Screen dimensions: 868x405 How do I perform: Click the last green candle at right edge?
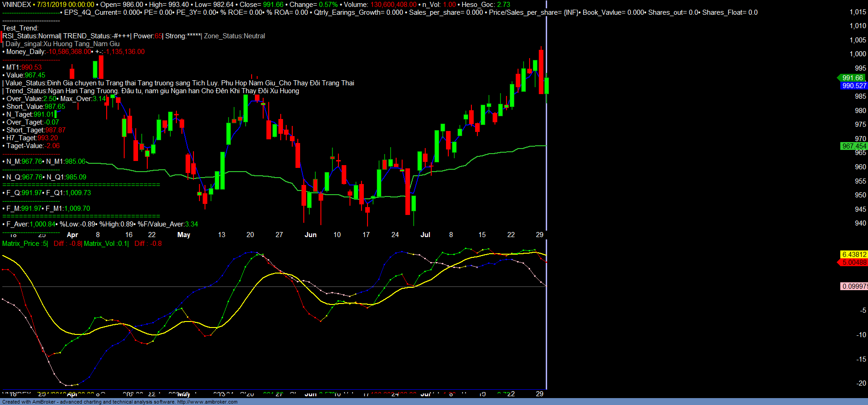(x=547, y=86)
